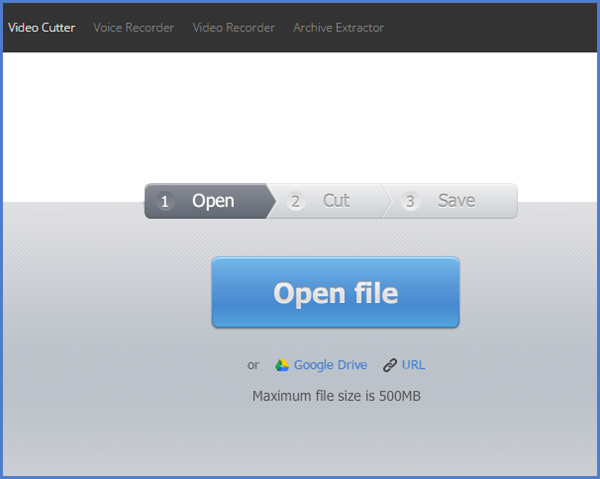Go to Video Recorder in the top bar
The image size is (600, 479).
pyautogui.click(x=233, y=28)
